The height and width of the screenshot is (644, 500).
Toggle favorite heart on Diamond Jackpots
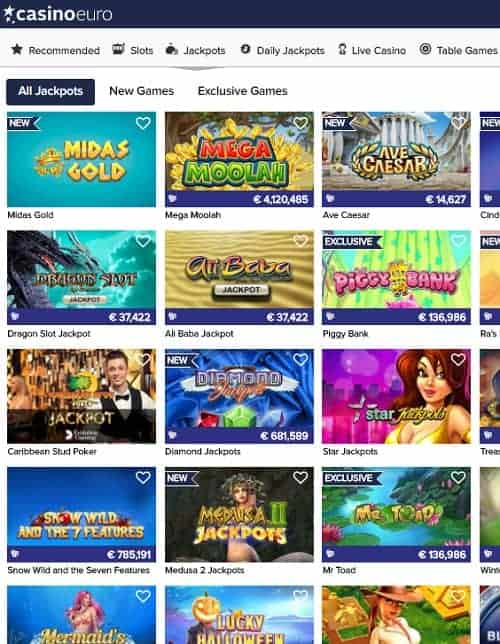click(300, 359)
